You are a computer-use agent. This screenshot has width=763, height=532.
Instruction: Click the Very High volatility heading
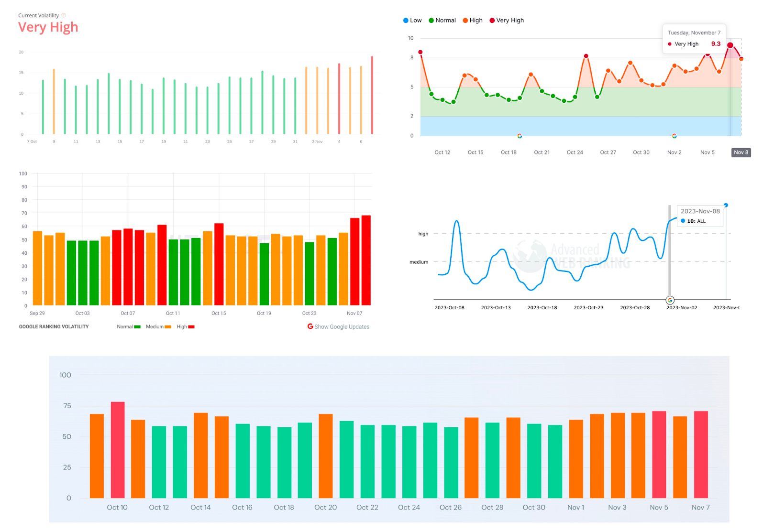tap(48, 27)
